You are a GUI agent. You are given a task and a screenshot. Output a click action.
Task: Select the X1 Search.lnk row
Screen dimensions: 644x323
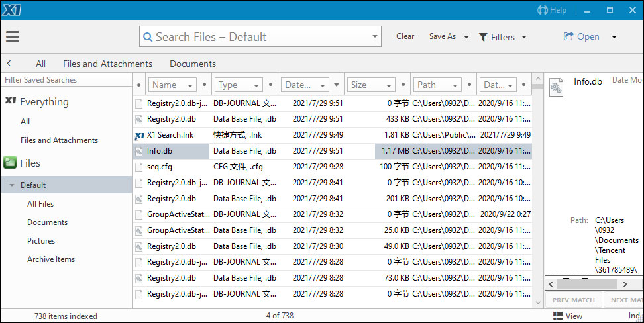click(332, 134)
